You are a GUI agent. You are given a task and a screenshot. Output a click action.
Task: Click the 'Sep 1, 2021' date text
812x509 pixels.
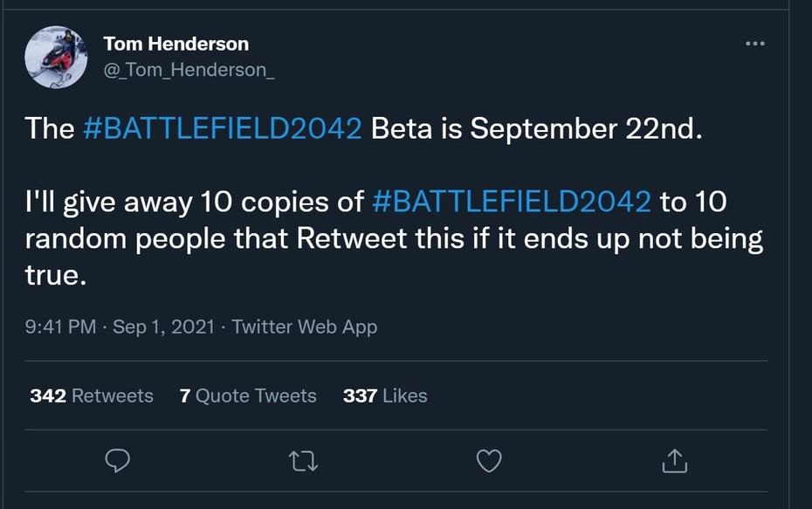pos(163,327)
